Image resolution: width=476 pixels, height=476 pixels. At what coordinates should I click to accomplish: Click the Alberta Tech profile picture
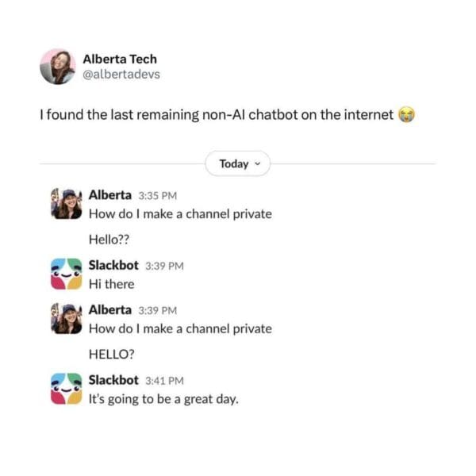click(58, 67)
